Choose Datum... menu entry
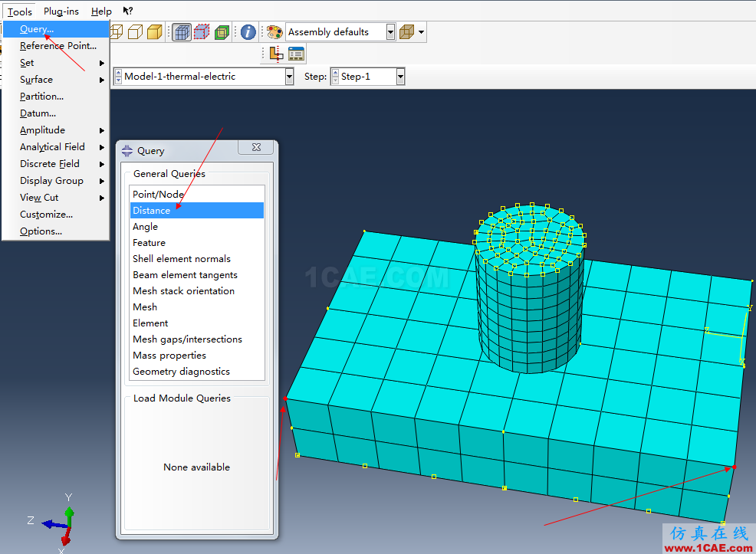Screen dimensions: 756x554 pos(57,113)
